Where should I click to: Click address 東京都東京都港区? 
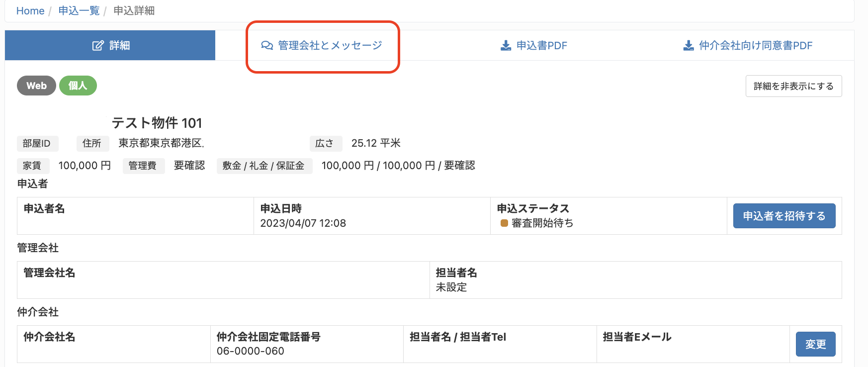[161, 143]
